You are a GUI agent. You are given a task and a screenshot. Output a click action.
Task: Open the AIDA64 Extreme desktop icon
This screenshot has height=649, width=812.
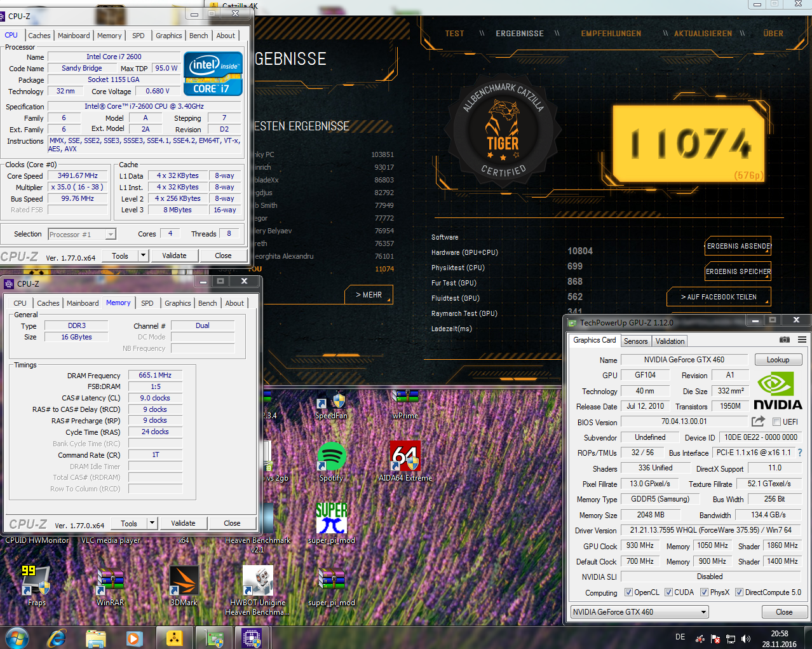(x=405, y=461)
